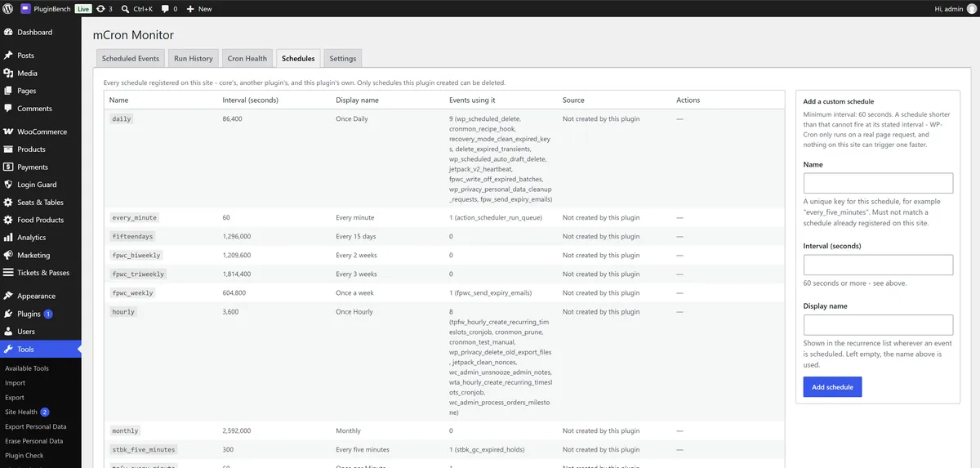Screen dimensions: 980x468
Task: Click the Appearance brush icon
Action: tap(8, 296)
